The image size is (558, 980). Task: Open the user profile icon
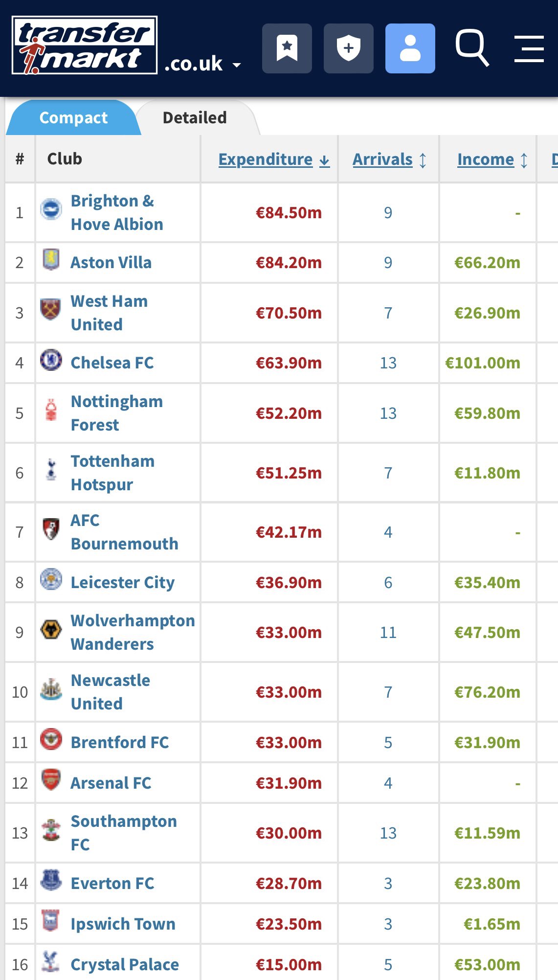pos(410,48)
